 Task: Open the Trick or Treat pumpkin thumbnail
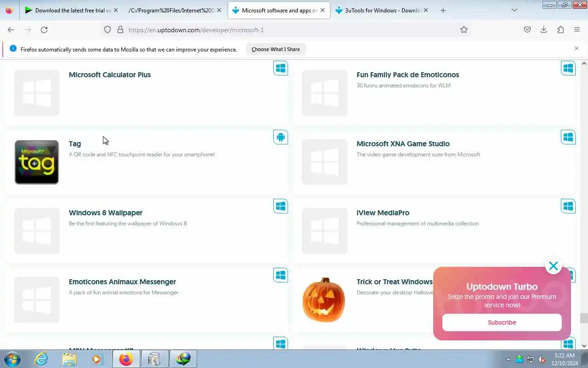point(324,300)
